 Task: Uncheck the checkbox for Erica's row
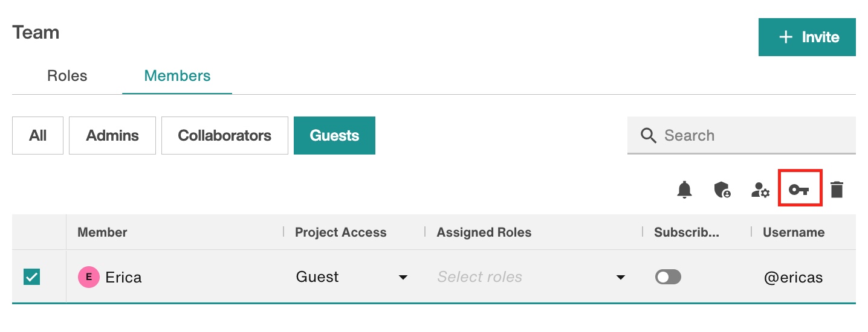click(x=31, y=277)
